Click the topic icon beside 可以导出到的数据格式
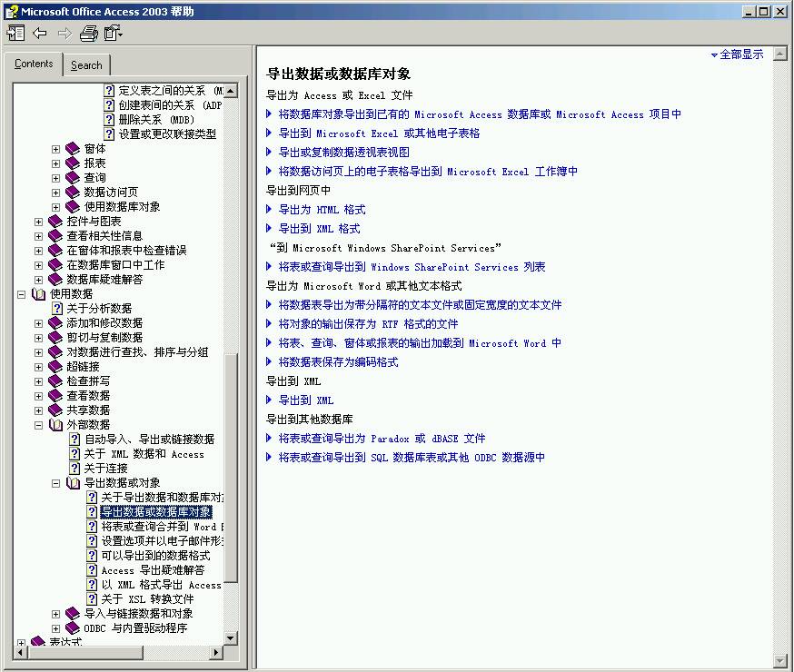 coord(92,556)
